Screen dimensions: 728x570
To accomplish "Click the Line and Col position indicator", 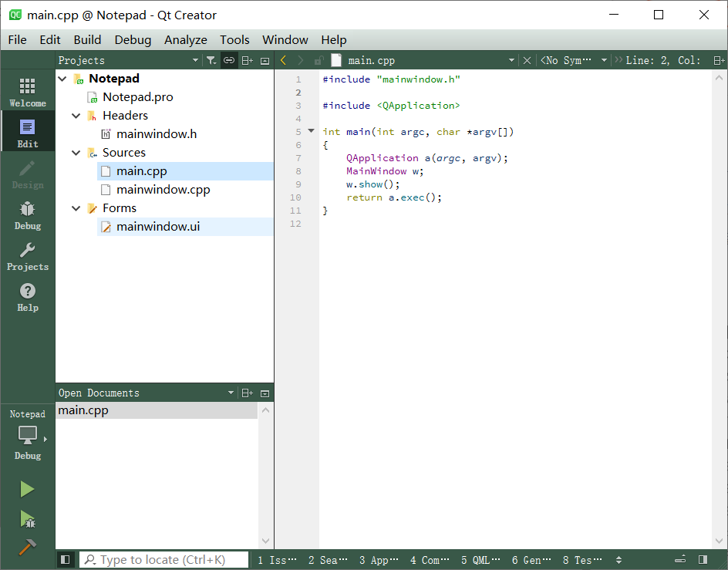I will pyautogui.click(x=663, y=60).
